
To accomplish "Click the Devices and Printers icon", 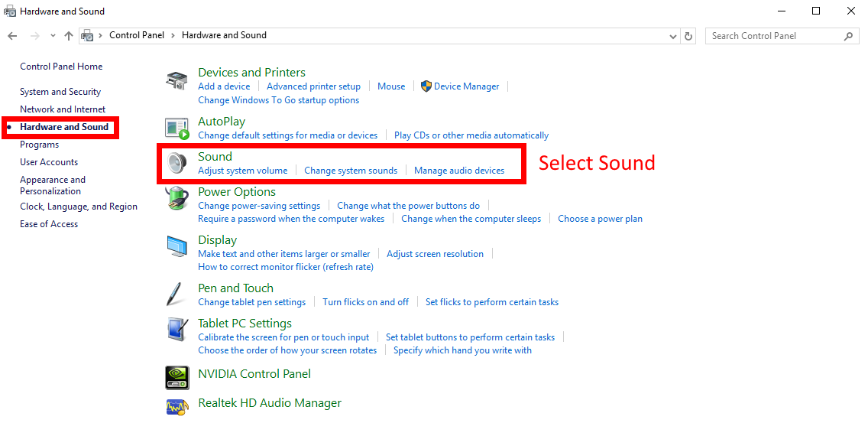I will click(x=177, y=80).
